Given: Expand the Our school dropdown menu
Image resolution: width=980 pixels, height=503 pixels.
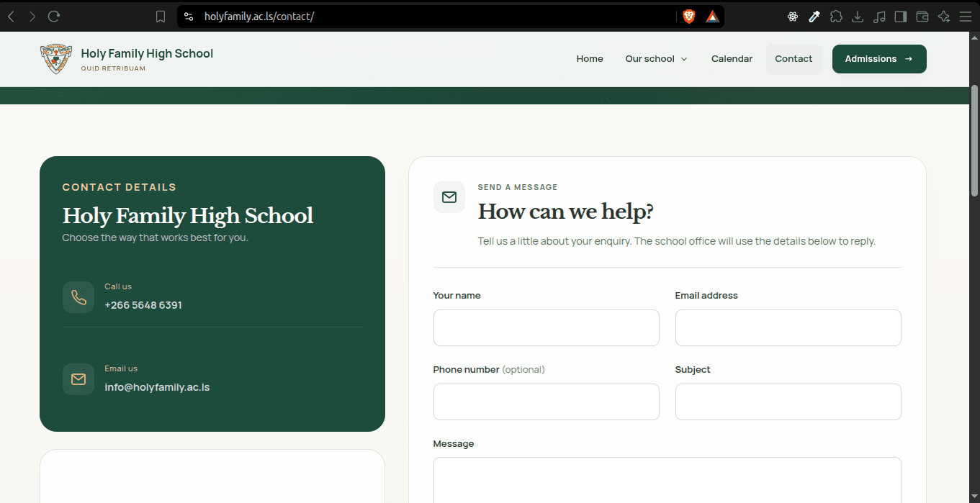Looking at the screenshot, I should coord(657,59).
